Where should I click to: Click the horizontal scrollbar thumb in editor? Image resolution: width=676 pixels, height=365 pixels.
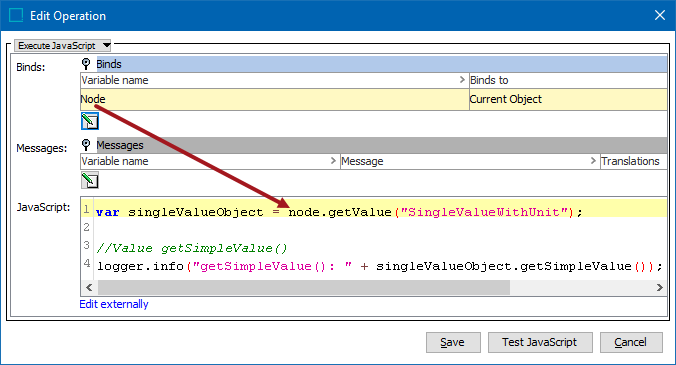(304, 287)
